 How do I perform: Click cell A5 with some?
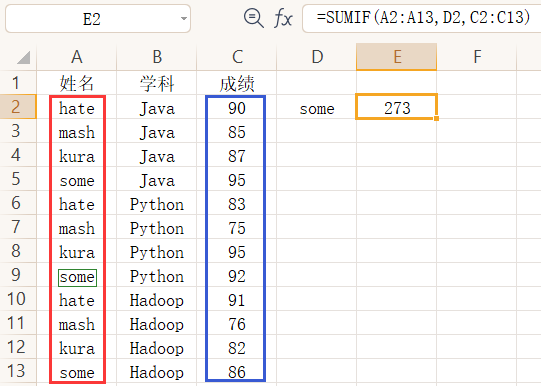point(77,180)
